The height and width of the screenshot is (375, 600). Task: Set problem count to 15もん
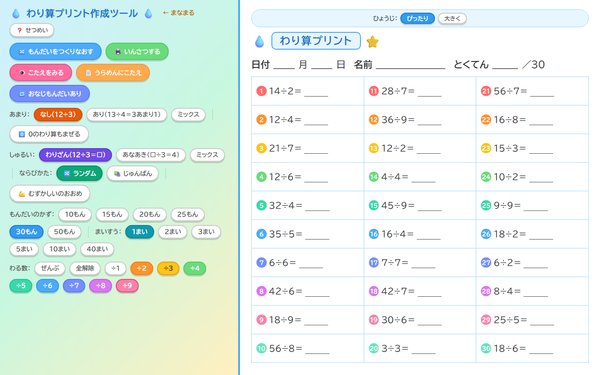(112, 214)
